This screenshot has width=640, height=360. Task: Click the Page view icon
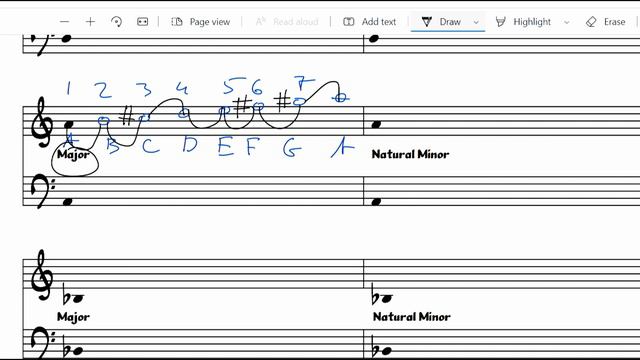[x=177, y=22]
